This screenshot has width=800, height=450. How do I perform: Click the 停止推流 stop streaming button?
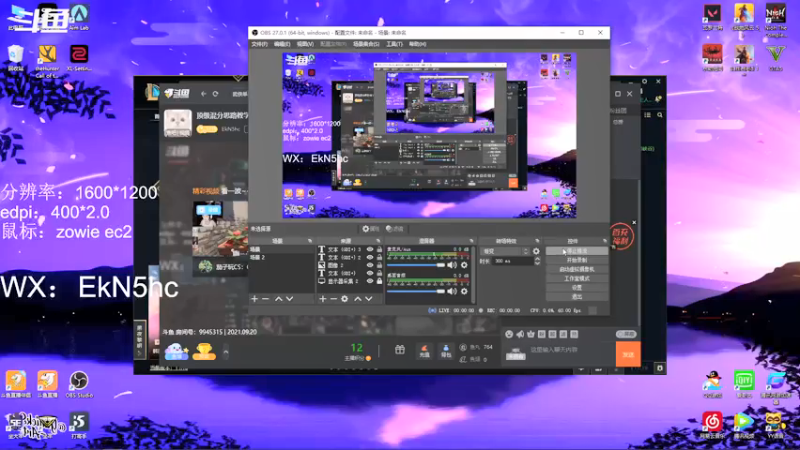pos(577,251)
